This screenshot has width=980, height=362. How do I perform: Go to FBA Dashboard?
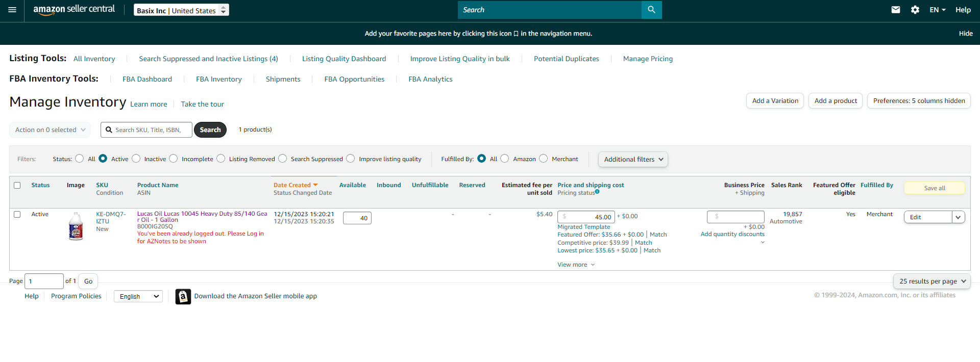[147, 79]
